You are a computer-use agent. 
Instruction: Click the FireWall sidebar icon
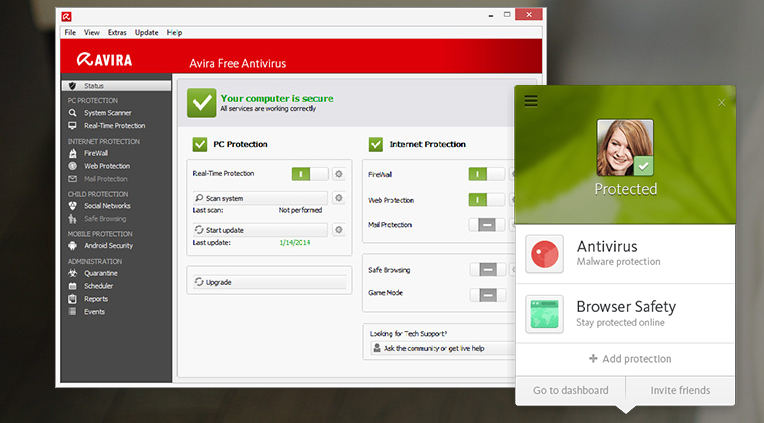tap(73, 153)
